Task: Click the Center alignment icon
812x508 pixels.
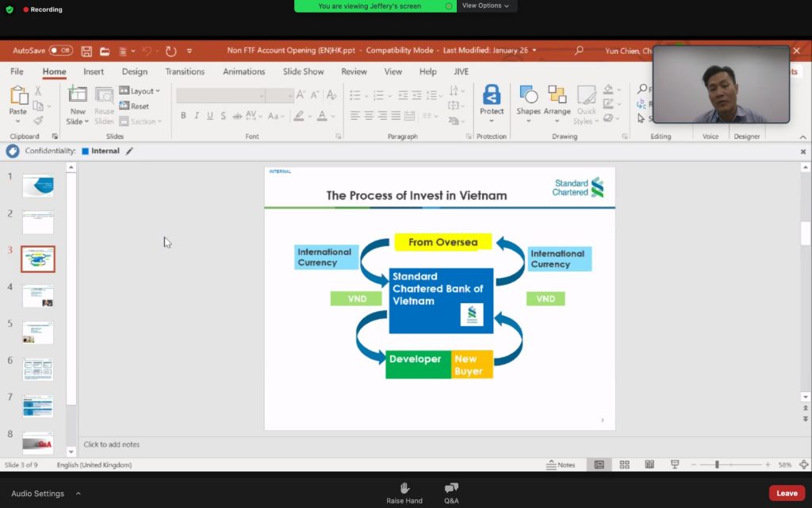Action: click(x=369, y=116)
